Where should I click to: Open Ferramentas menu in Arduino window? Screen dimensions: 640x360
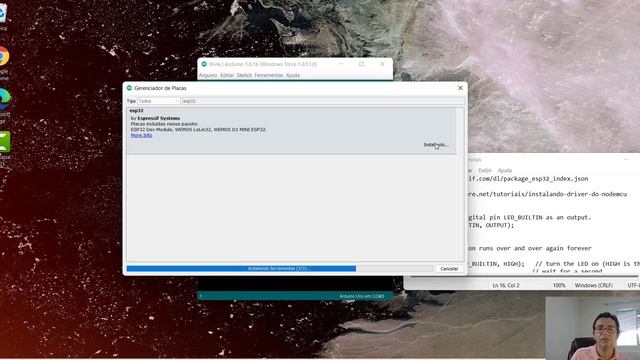point(269,76)
